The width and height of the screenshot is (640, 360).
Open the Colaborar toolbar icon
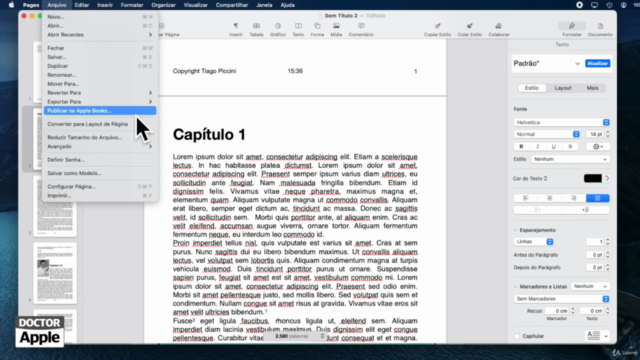point(499,29)
